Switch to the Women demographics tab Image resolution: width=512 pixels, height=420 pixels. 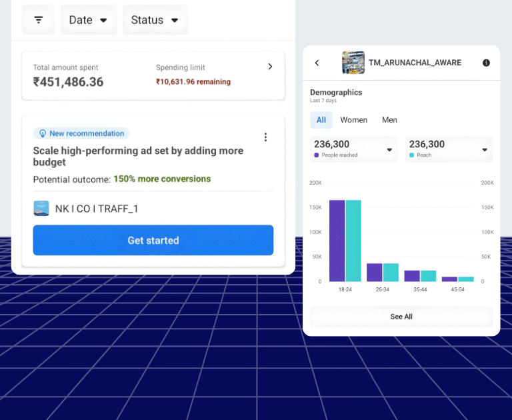click(353, 120)
